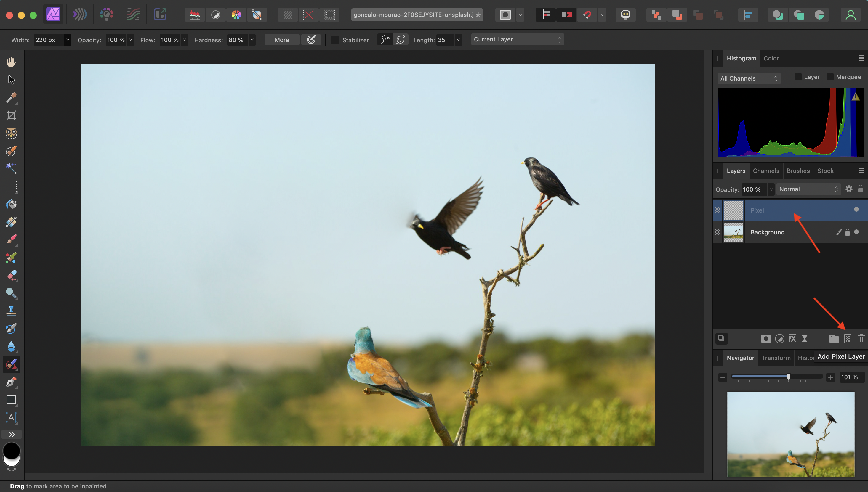This screenshot has width=868, height=492.
Task: Hide the Background layer visibility dot
Action: [856, 232]
